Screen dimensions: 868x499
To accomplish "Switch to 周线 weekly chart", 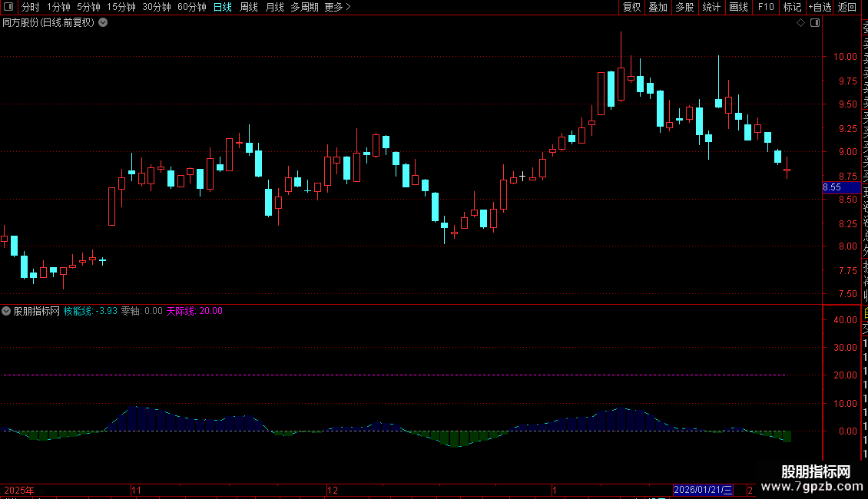I will (249, 7).
